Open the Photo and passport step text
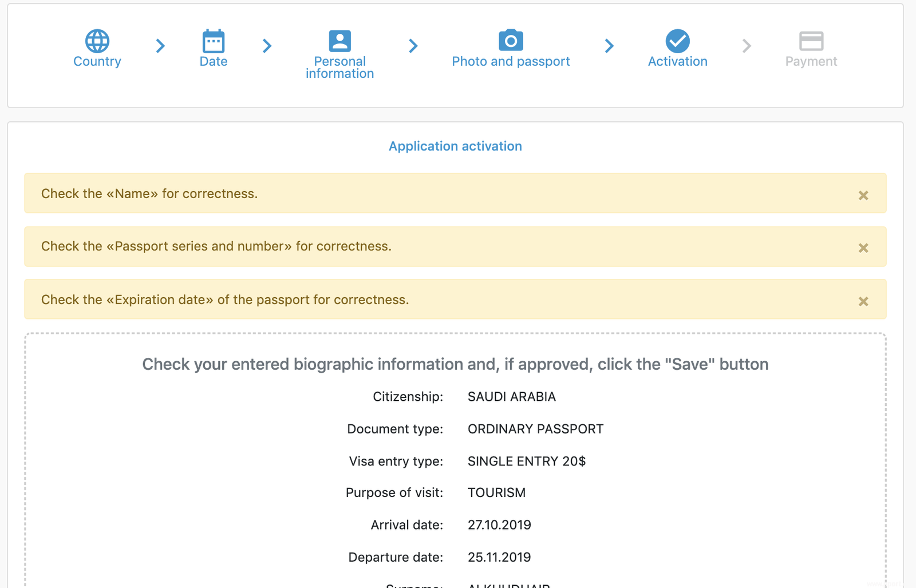916x588 pixels. tap(511, 61)
